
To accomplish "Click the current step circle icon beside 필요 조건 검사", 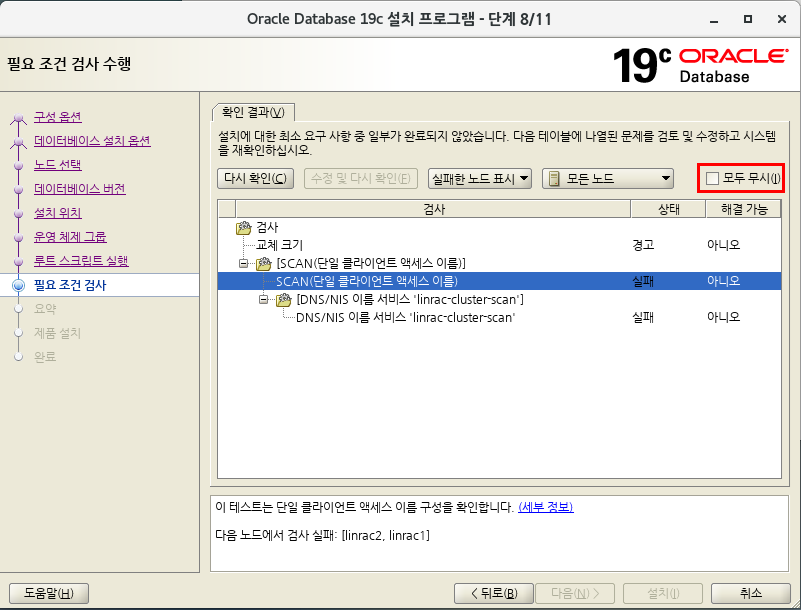I will 18,285.
